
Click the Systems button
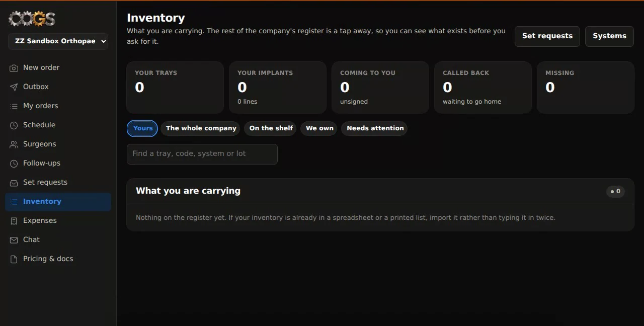click(x=609, y=36)
